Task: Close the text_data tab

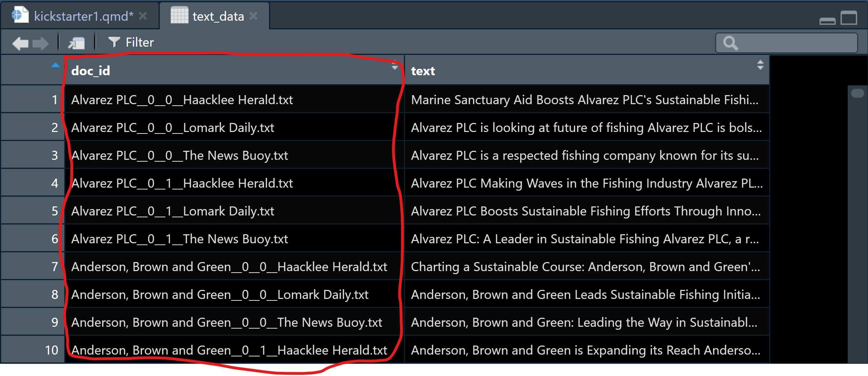Action: (254, 16)
